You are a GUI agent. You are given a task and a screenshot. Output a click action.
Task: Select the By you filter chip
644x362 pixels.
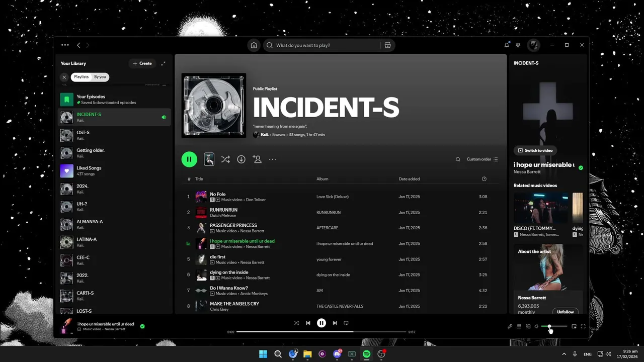click(x=100, y=77)
